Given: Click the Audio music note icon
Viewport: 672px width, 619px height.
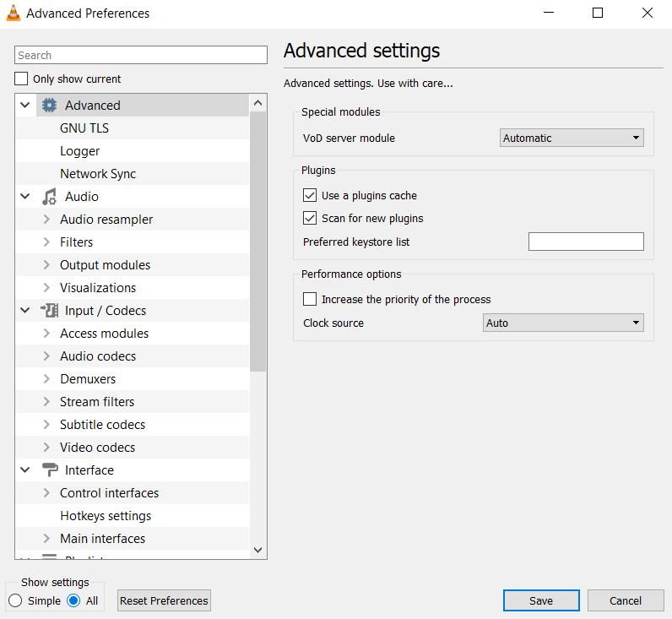Looking at the screenshot, I should click(49, 197).
